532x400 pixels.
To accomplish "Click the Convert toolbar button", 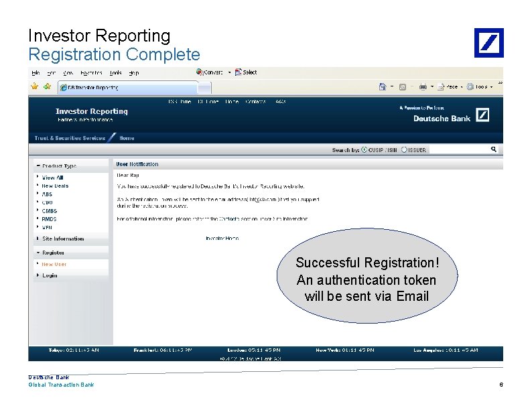I will coord(209,72).
